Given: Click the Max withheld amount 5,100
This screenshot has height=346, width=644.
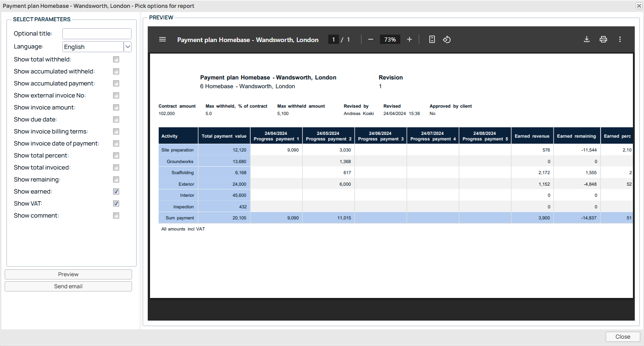Looking at the screenshot, I should click(x=283, y=114).
